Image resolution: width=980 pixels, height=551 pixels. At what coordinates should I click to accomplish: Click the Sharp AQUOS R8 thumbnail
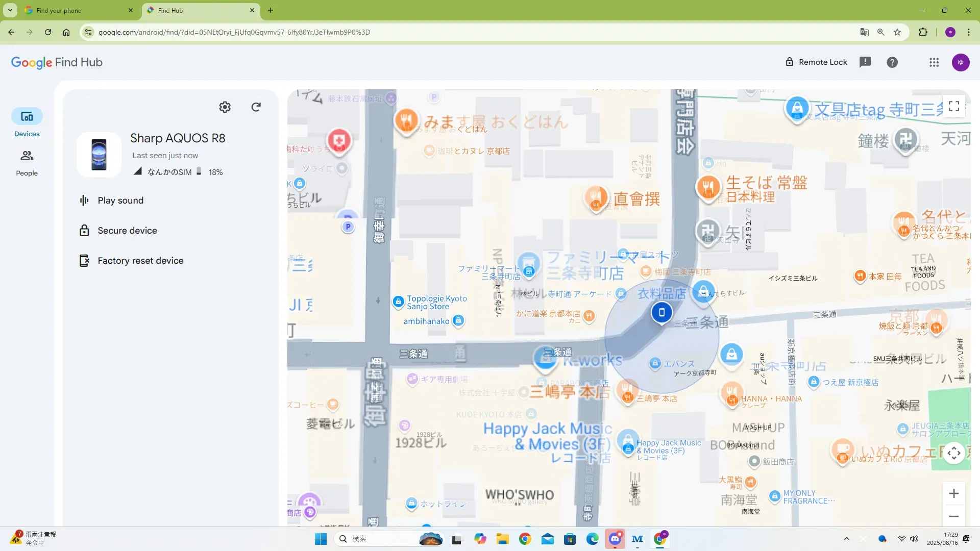click(99, 155)
